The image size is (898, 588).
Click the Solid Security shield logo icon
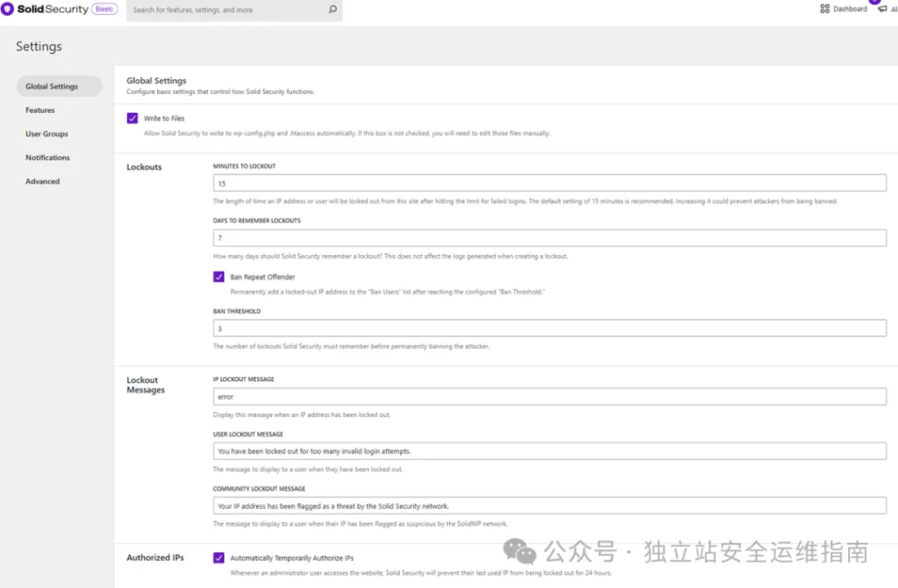pos(7,9)
